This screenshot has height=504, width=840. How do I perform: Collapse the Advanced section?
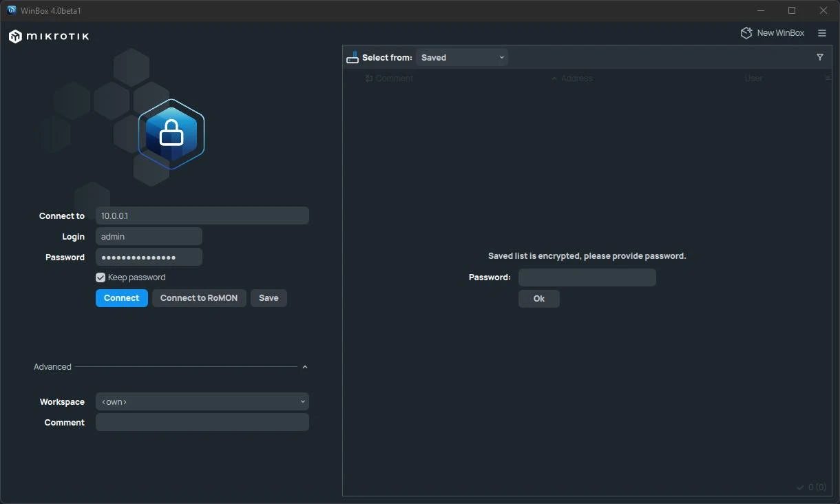304,367
